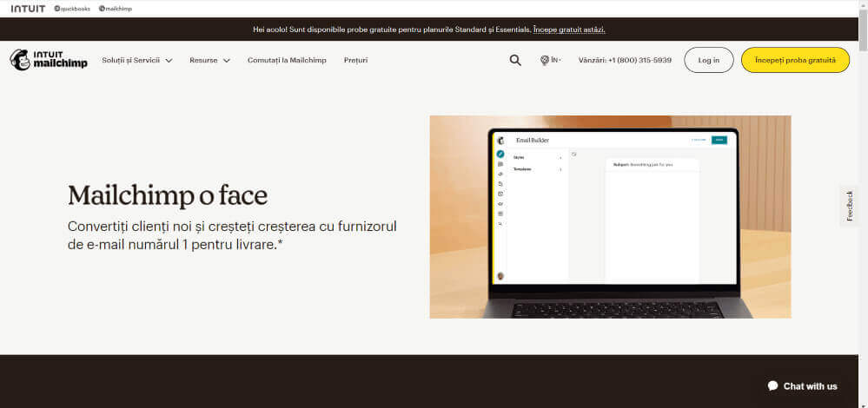Click the Mailchimp o face heading

click(x=168, y=195)
